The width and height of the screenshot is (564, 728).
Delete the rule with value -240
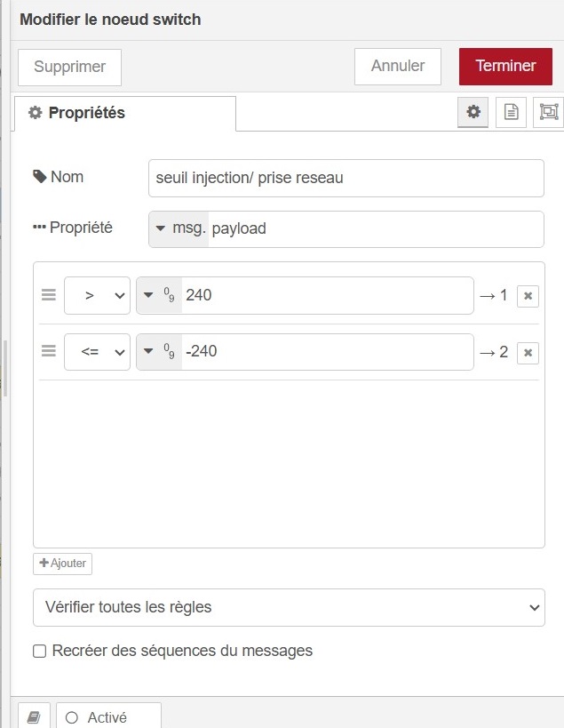528,353
